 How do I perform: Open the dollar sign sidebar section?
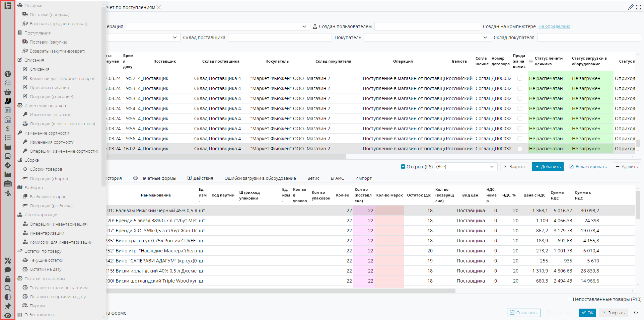point(7,129)
